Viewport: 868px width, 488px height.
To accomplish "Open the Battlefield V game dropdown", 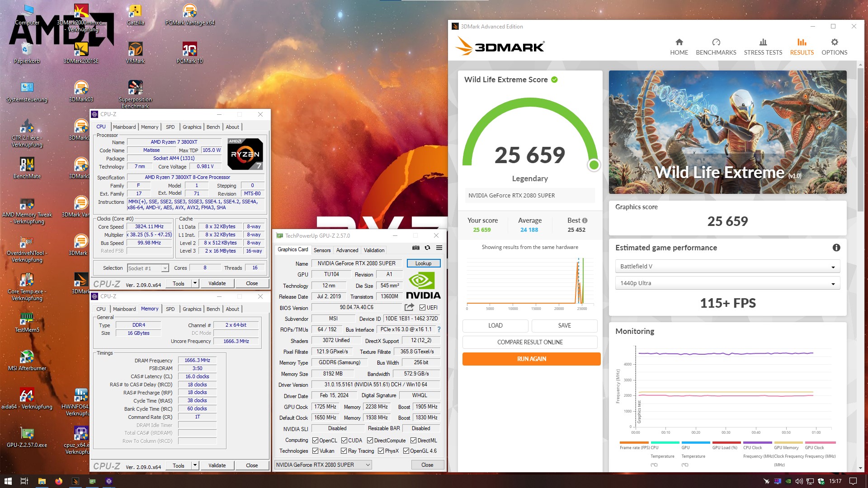I will (727, 266).
